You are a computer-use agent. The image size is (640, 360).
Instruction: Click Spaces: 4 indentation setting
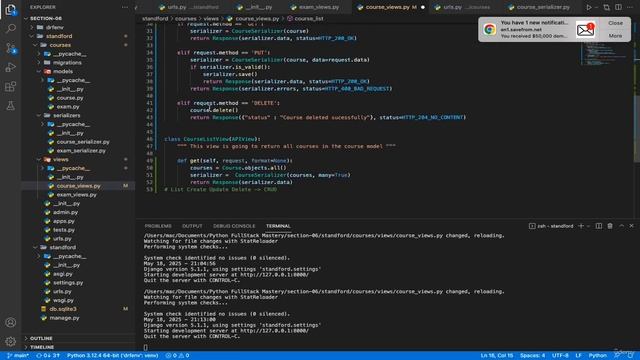point(532,356)
